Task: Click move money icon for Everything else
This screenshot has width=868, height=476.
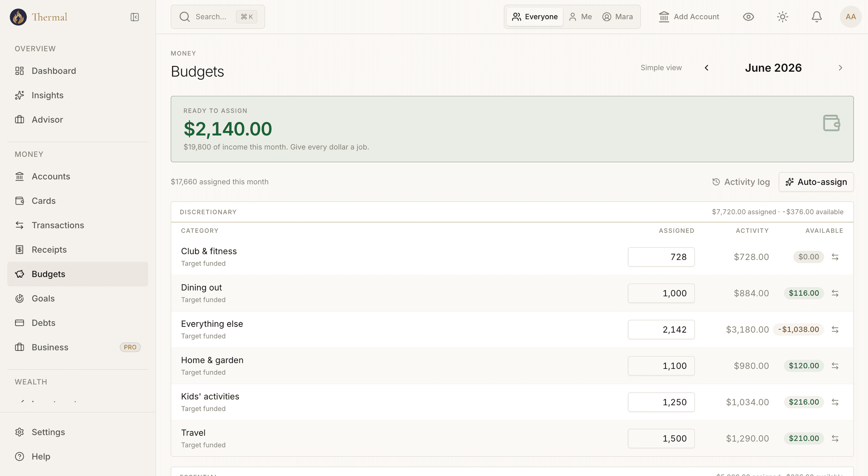Action: tap(835, 329)
